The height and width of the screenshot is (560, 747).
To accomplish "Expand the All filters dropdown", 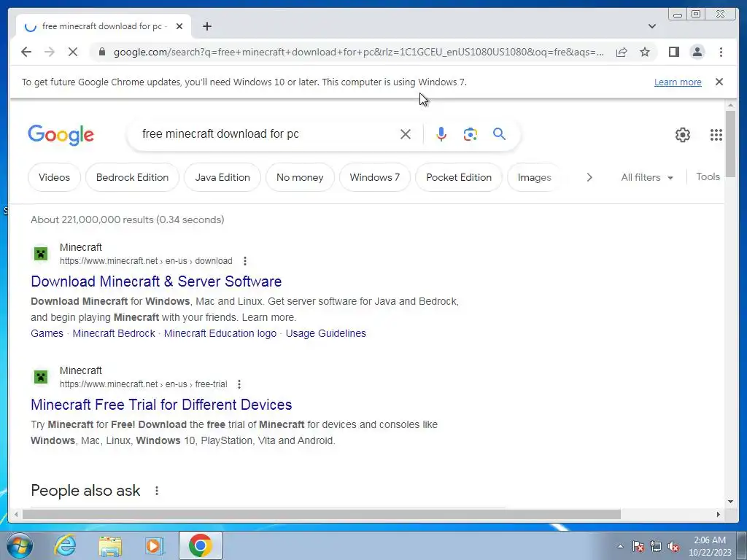I will tap(647, 177).
